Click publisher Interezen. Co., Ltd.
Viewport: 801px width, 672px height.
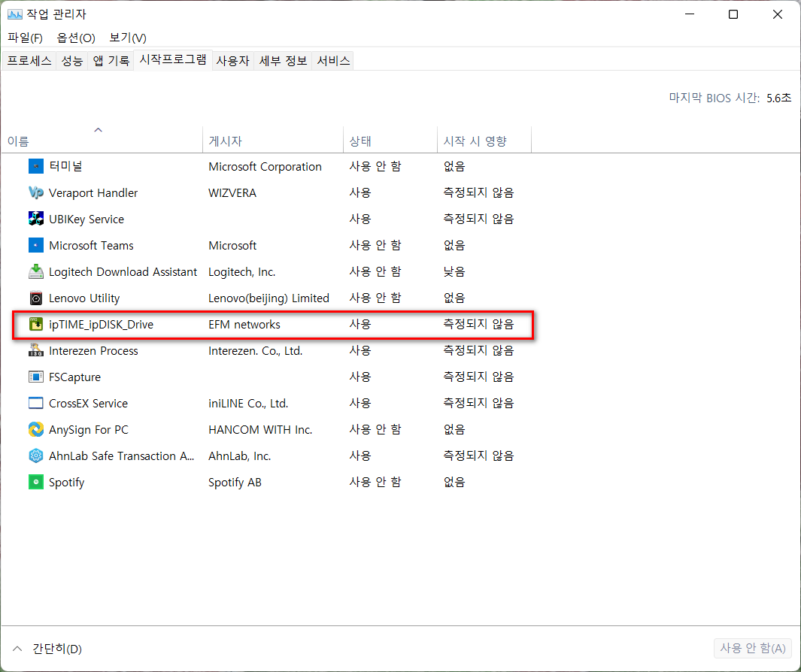(256, 351)
